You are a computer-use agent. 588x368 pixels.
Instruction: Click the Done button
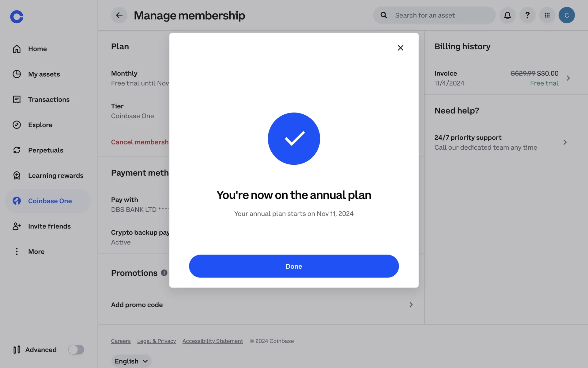[x=294, y=266]
